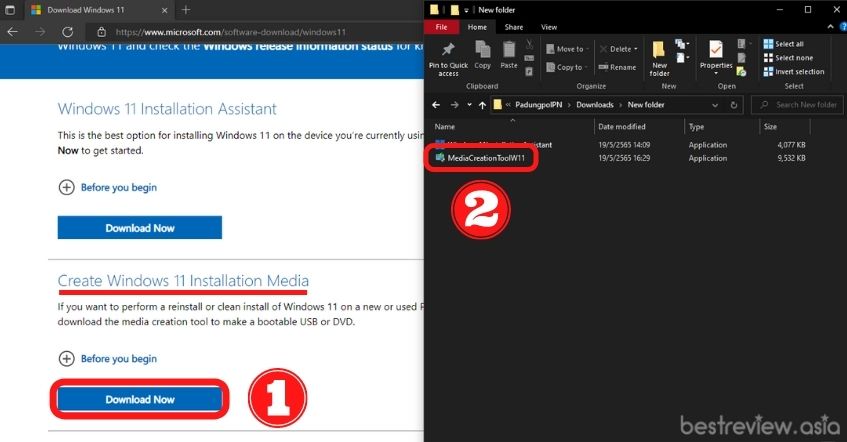
Task: Create a New folder from ribbon
Action: (x=659, y=58)
